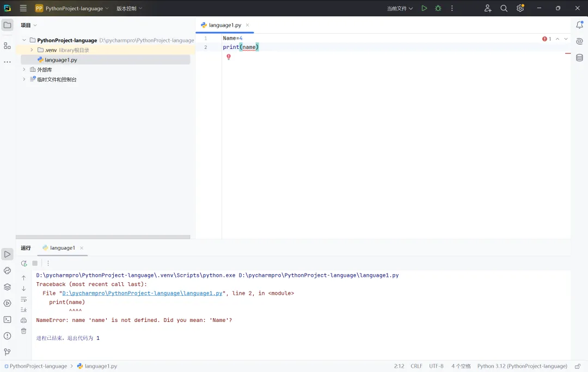
Task: Expand the .venv folder
Action: tap(32, 50)
